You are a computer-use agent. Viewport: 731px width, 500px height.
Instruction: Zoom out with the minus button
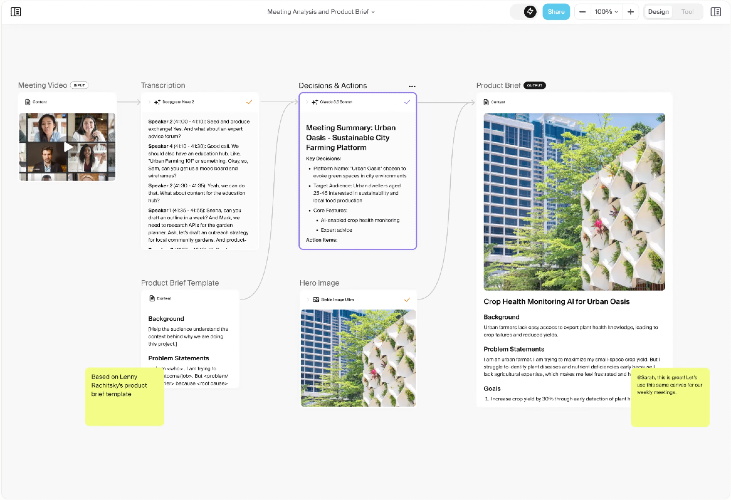(x=582, y=12)
